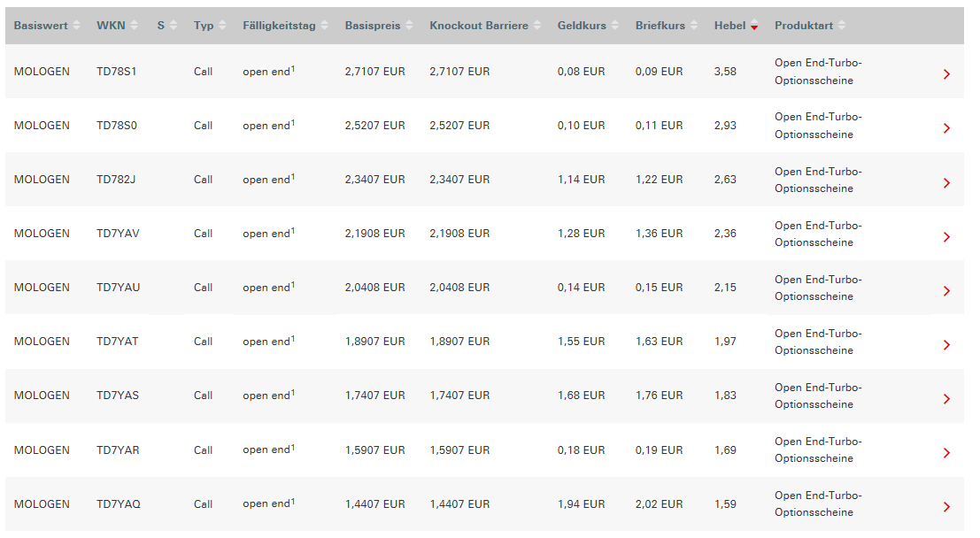Open details arrow for TD78S1 row
The width and height of the screenshot is (980, 538).
click(x=947, y=74)
